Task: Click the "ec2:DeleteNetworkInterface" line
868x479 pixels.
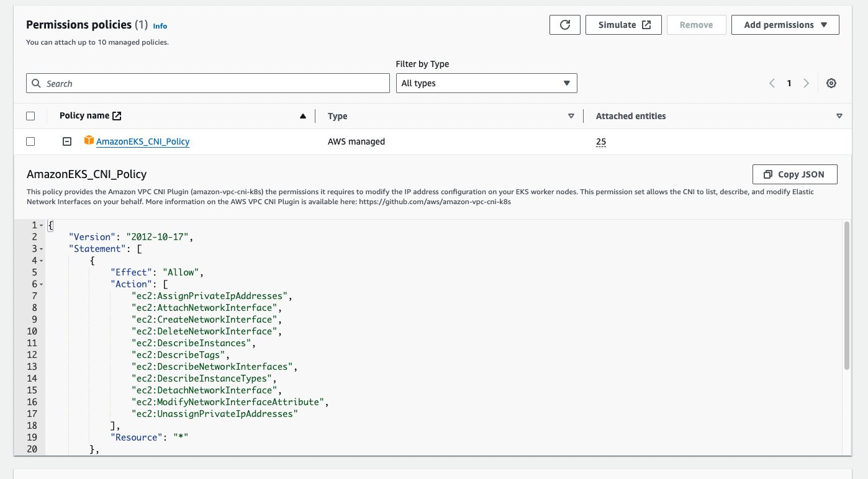Action: click(207, 331)
